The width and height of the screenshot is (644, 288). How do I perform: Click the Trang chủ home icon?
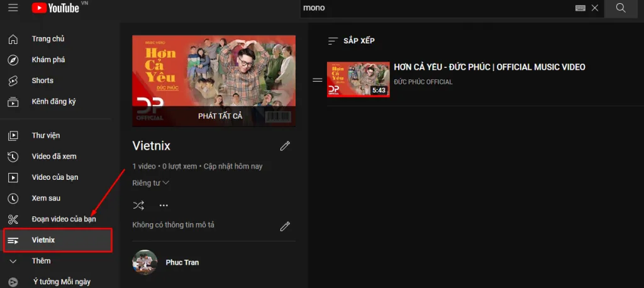pyautogui.click(x=13, y=39)
